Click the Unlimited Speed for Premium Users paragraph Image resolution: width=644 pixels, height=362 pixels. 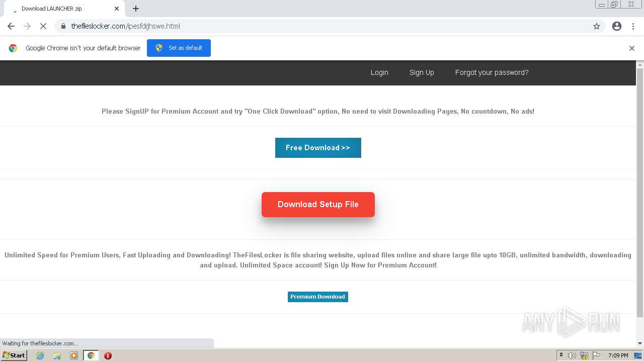pyautogui.click(x=318, y=260)
